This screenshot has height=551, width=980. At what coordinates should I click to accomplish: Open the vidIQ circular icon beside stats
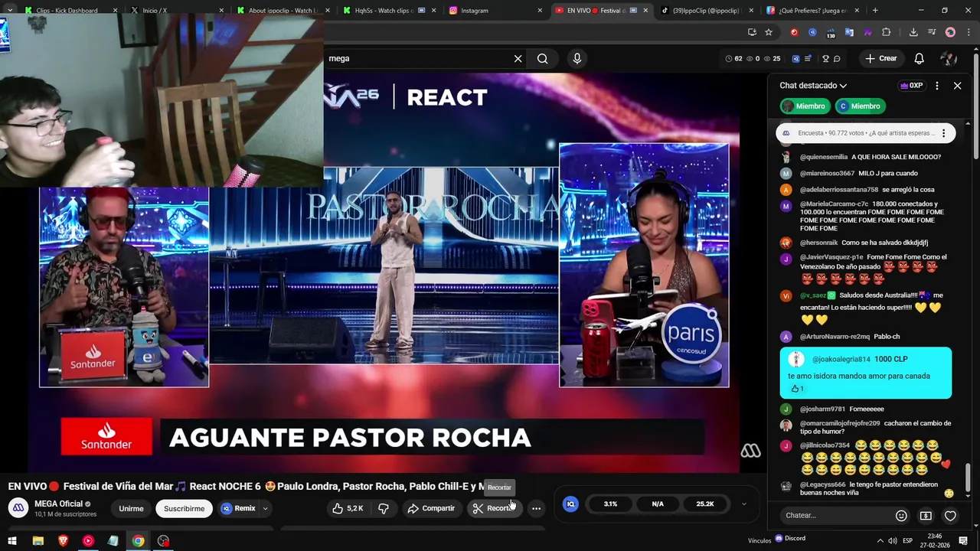pos(570,504)
